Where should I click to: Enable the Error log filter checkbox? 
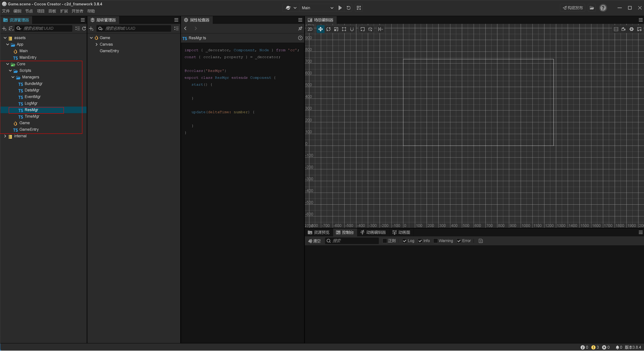click(x=459, y=241)
